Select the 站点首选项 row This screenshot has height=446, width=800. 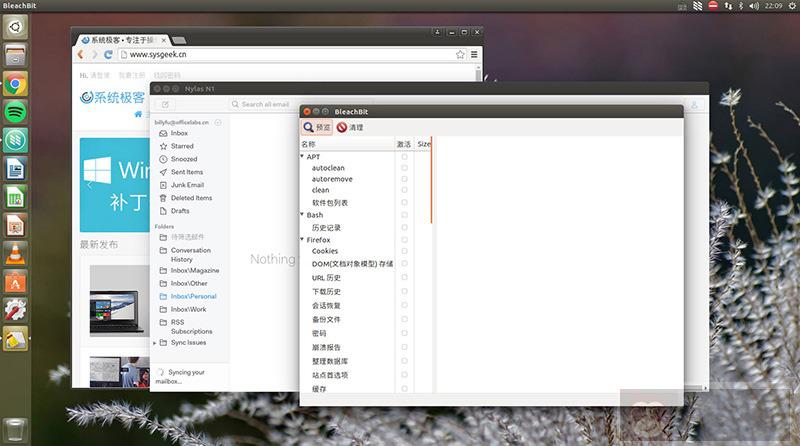[330, 375]
